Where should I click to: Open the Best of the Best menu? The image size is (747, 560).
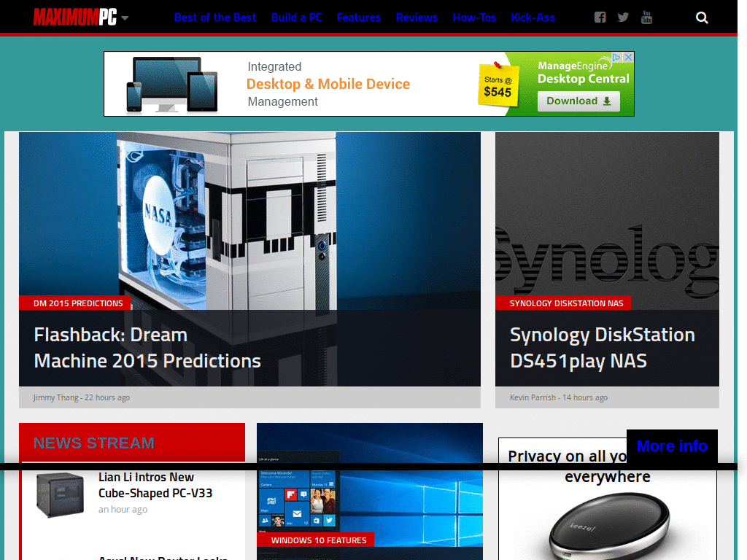click(x=215, y=17)
